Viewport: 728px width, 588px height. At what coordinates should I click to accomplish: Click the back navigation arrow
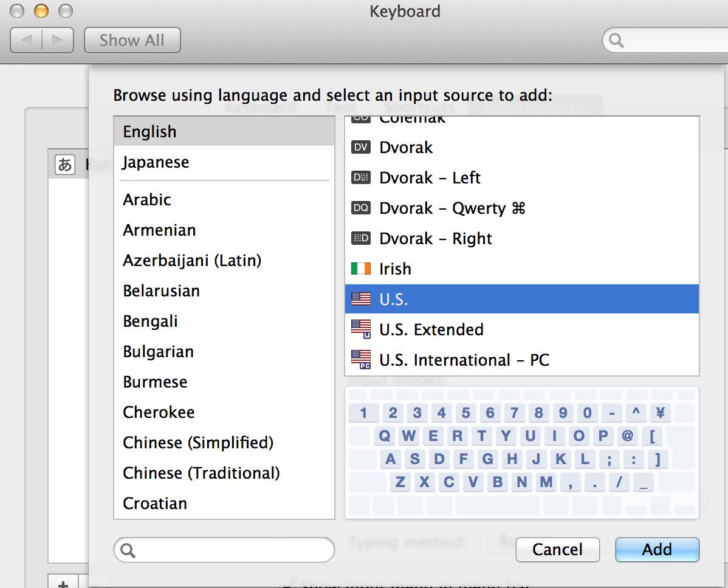point(27,40)
